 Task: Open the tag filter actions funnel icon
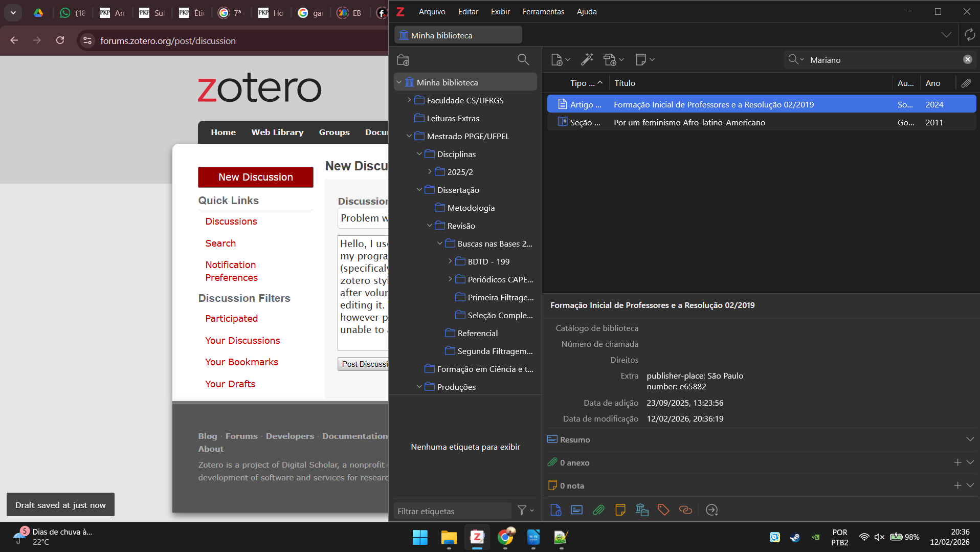(x=525, y=510)
